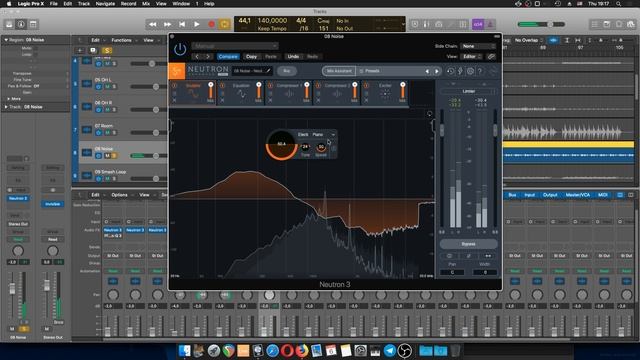
Task: Select Master/VCA tab in mixer filter
Action: click(x=578, y=195)
